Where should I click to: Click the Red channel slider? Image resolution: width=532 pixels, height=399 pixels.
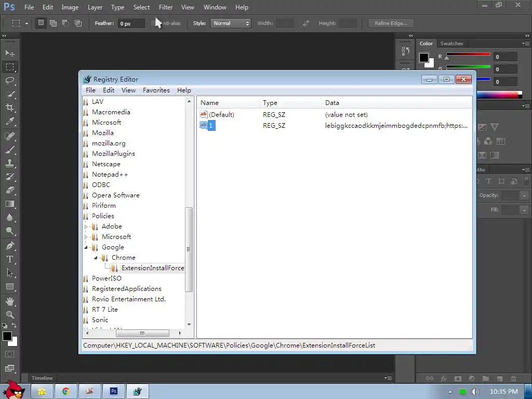coord(468,54)
